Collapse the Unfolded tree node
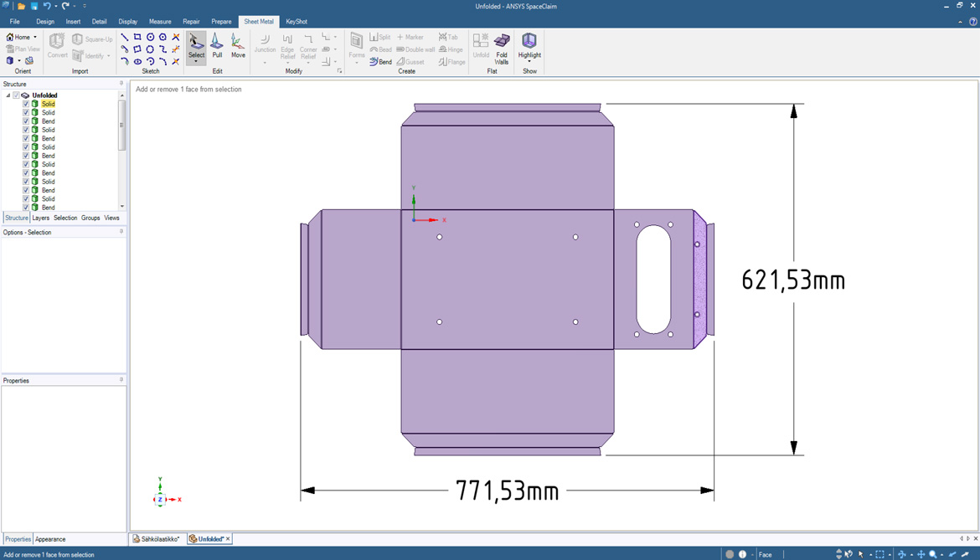 [8, 95]
